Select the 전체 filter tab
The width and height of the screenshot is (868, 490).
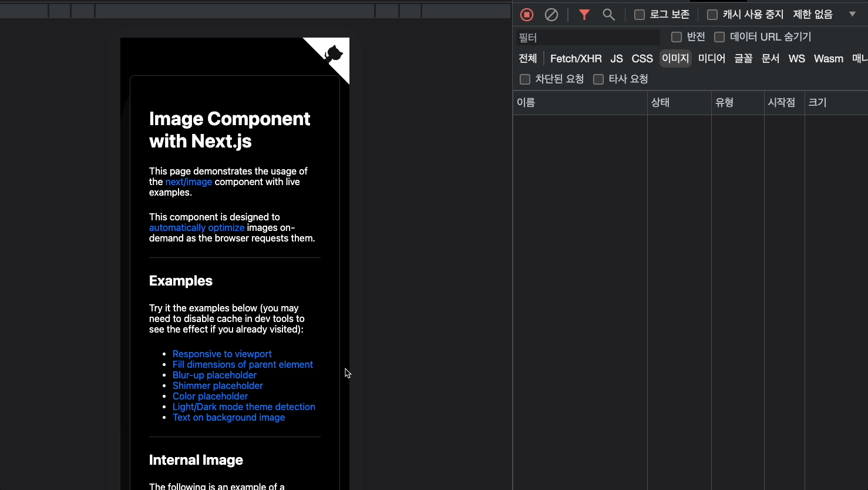[528, 58]
